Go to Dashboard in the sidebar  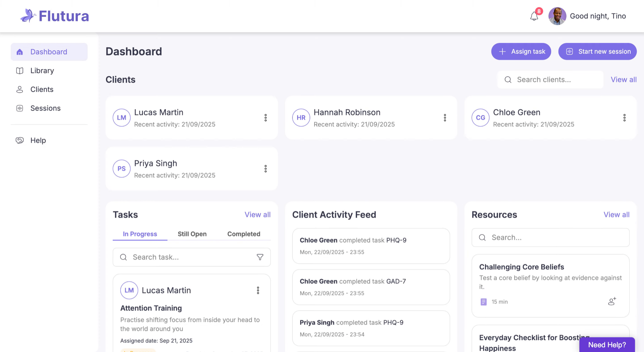coord(49,52)
